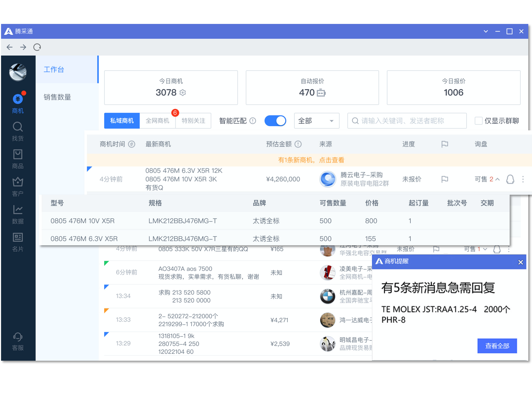Open the 商品 products sidebar icon
The image size is (532, 399).
point(18,155)
